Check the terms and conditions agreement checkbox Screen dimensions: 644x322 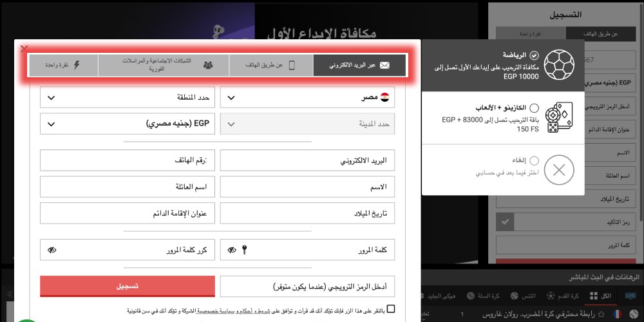coord(391,309)
